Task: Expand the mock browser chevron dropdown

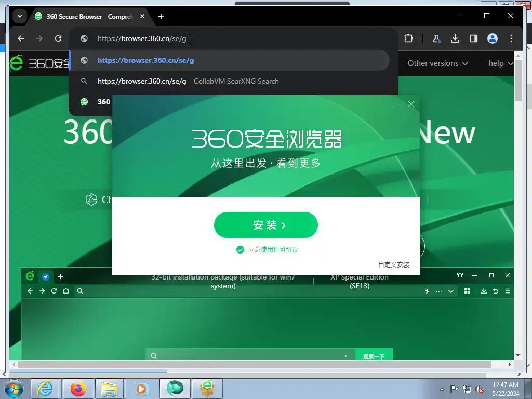Action: (451, 291)
